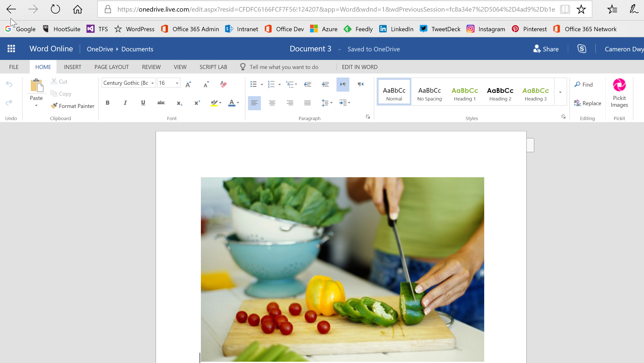644x363 pixels.
Task: Toggle Bold formatting
Action: [107, 103]
